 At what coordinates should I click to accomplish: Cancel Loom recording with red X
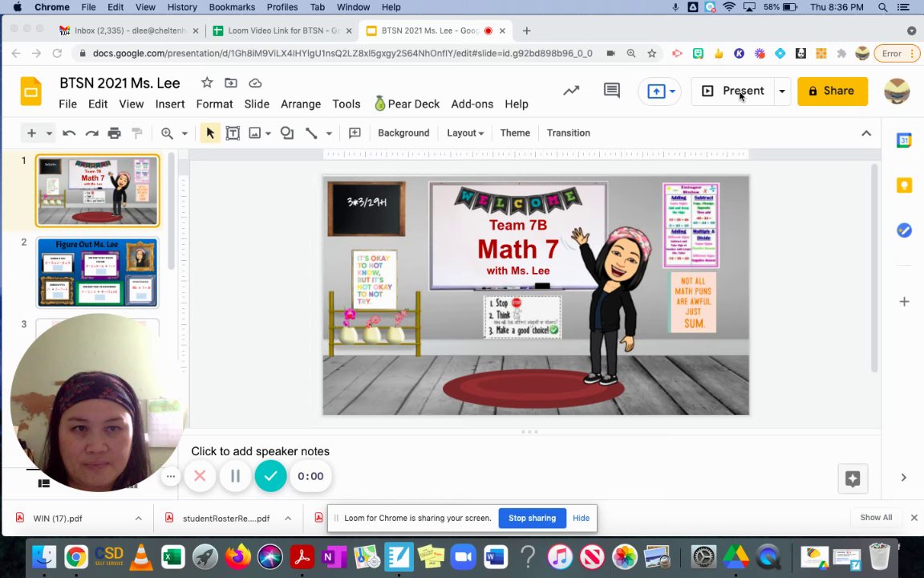click(200, 477)
